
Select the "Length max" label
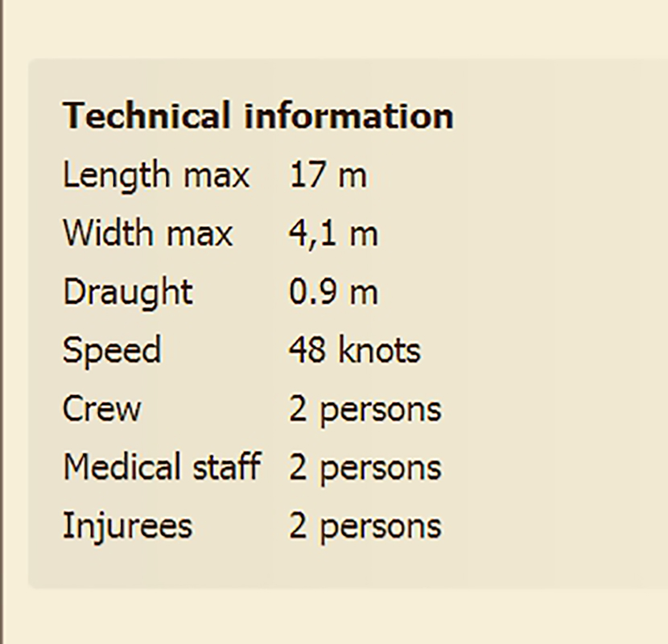tap(156, 175)
